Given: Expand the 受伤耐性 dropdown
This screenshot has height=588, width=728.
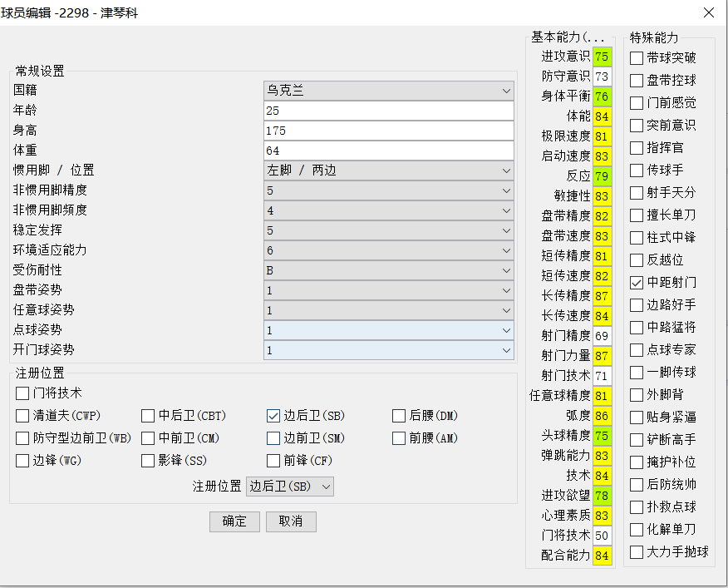Looking at the screenshot, I should click(x=389, y=270).
